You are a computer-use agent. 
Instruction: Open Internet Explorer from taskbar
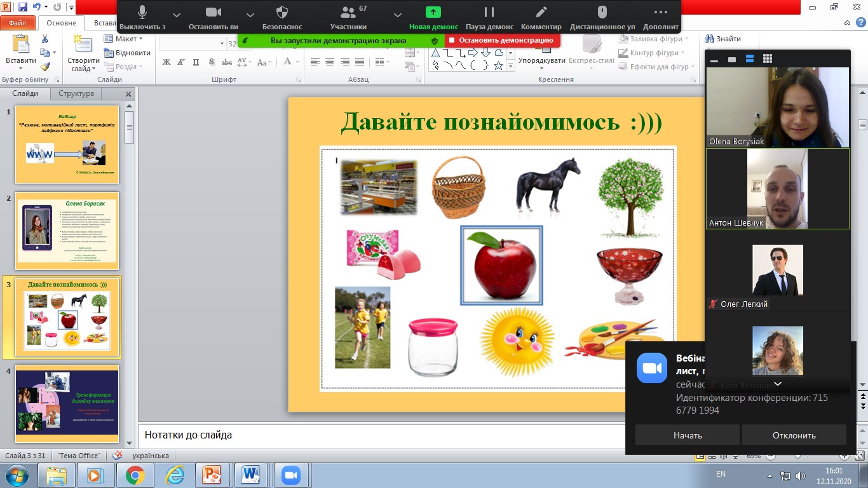coord(173,475)
